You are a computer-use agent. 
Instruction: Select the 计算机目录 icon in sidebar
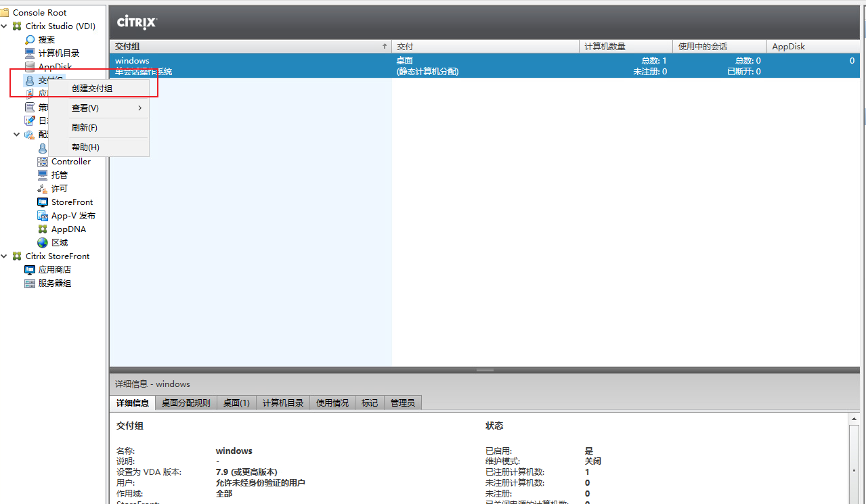pos(30,53)
